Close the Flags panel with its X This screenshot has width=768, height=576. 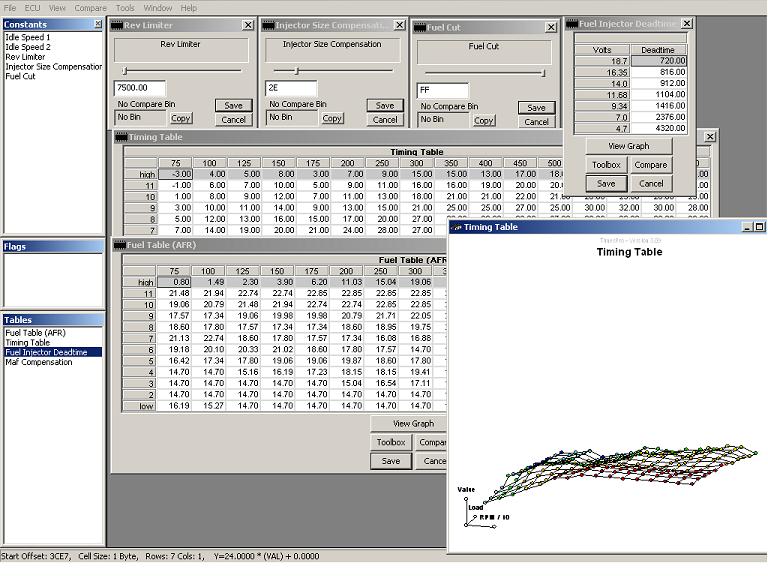click(x=98, y=246)
